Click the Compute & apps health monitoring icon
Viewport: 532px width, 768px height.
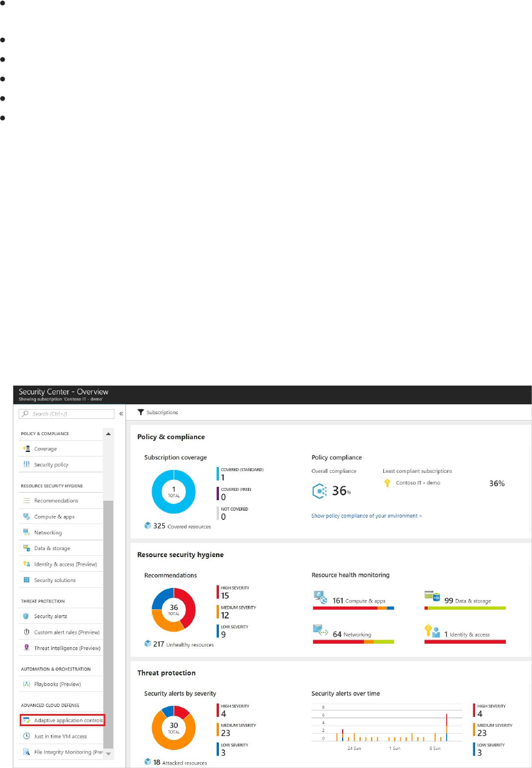coord(321,598)
